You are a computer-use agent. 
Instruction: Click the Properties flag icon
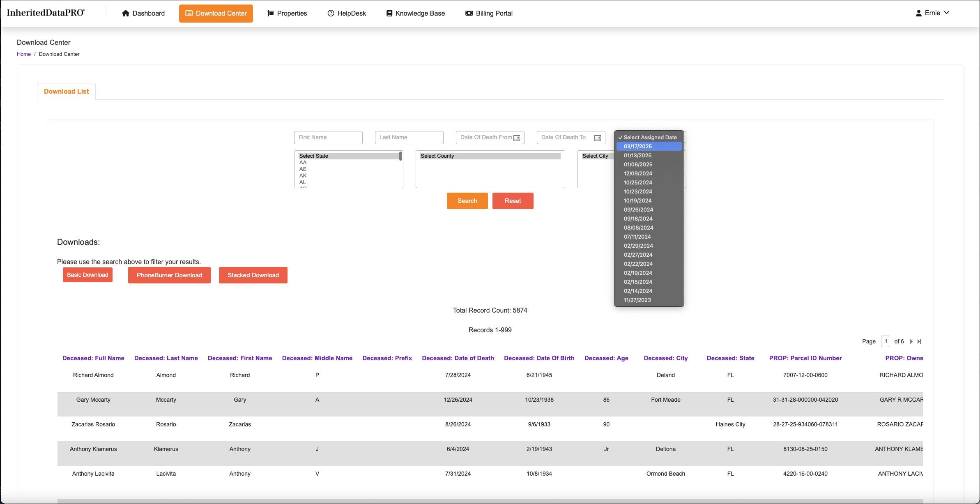(x=271, y=13)
